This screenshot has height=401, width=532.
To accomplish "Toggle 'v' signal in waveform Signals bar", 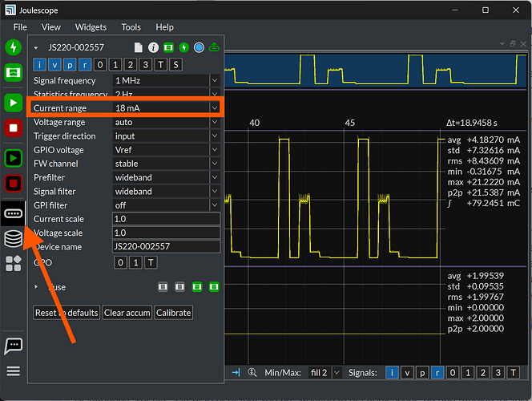I will [407, 373].
